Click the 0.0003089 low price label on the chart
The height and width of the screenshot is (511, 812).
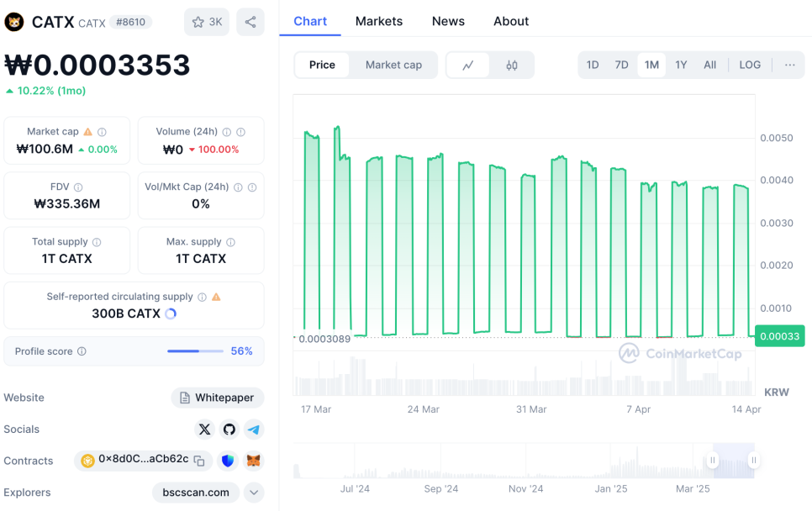click(x=324, y=339)
